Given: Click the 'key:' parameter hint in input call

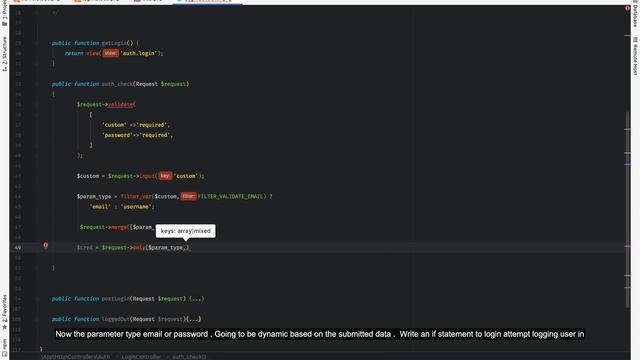Looking at the screenshot, I should [x=165, y=176].
